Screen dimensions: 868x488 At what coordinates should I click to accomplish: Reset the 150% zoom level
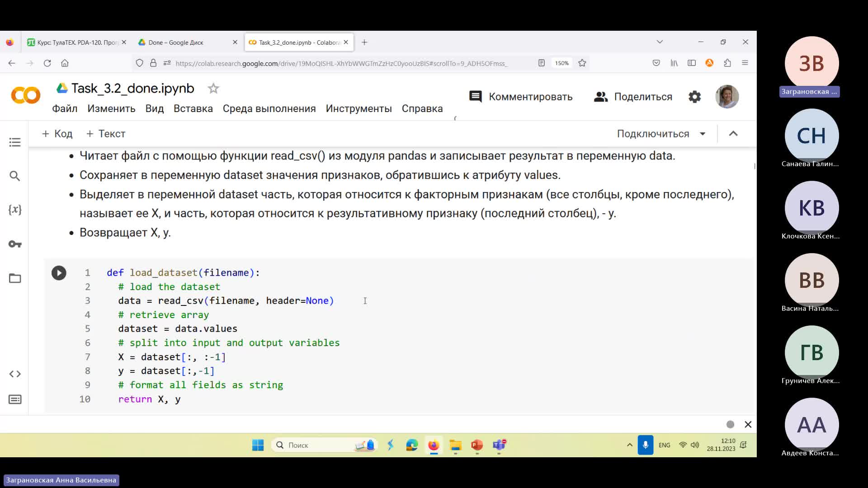click(561, 63)
